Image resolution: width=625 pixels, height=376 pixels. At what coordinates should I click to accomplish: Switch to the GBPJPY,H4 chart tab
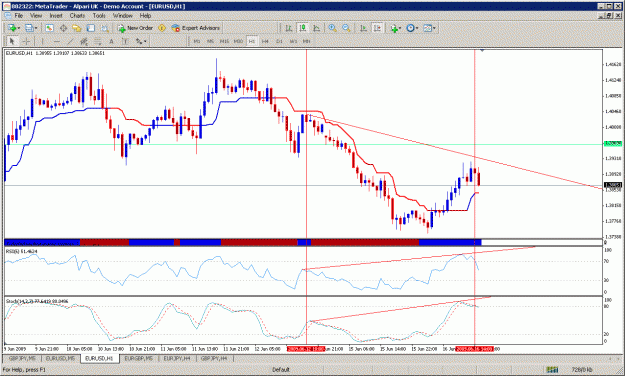click(214, 359)
